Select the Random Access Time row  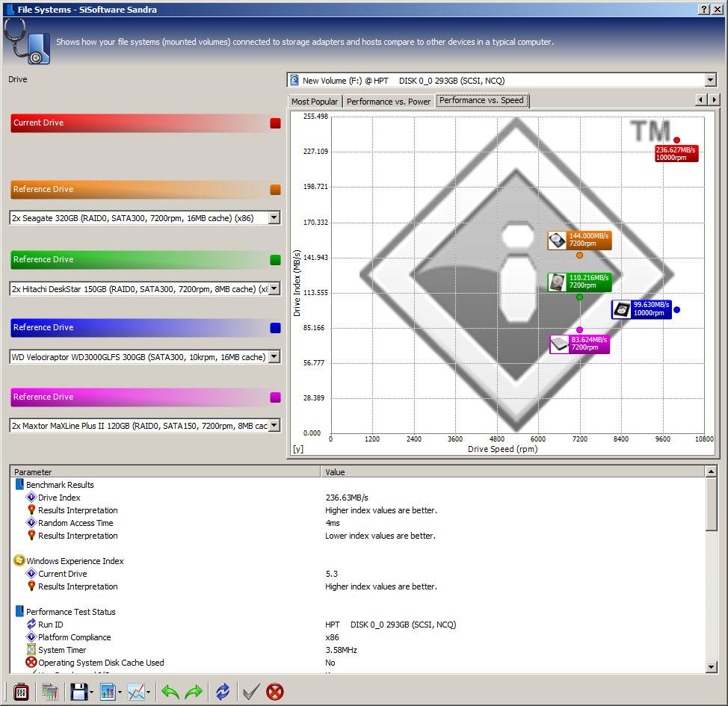[x=357, y=523]
